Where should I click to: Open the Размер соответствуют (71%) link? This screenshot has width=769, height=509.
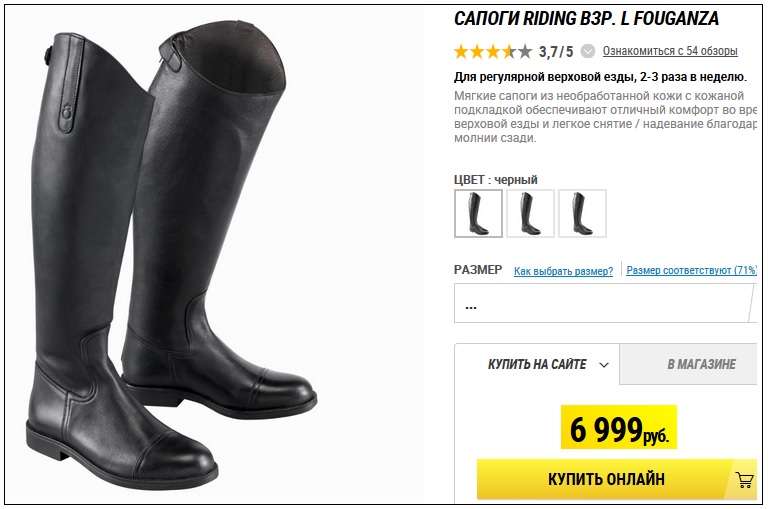pyautogui.click(x=692, y=270)
